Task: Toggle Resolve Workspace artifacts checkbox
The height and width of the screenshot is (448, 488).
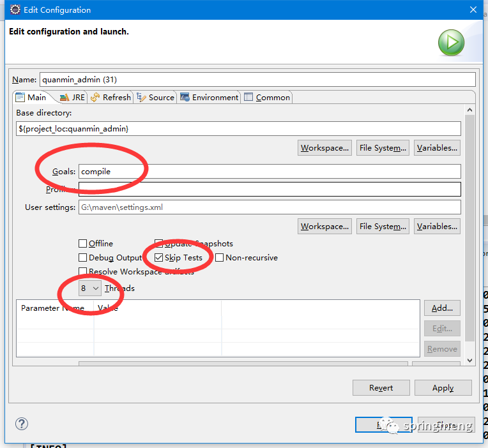Action: pos(82,271)
